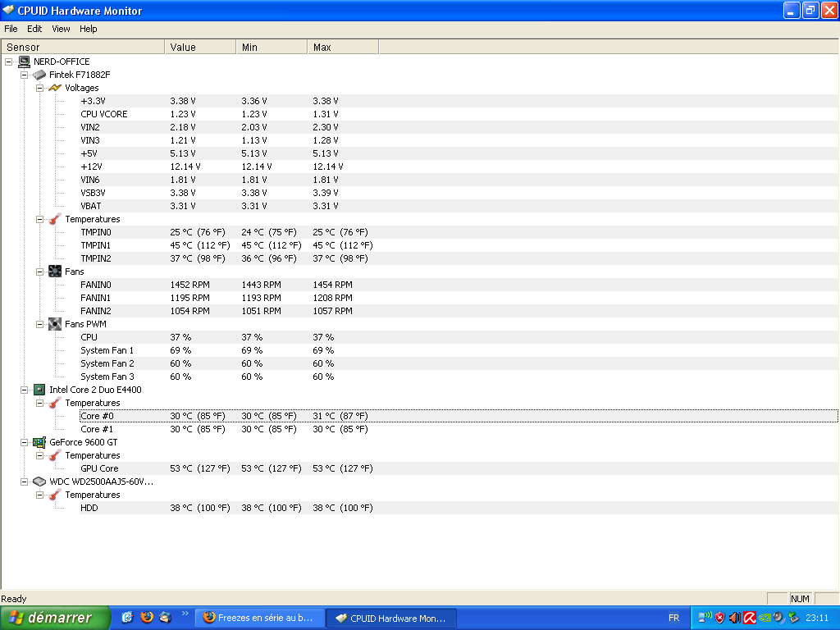Click the Intel Core 2 Duo thermometer icon
The image size is (840, 630).
pos(55,403)
